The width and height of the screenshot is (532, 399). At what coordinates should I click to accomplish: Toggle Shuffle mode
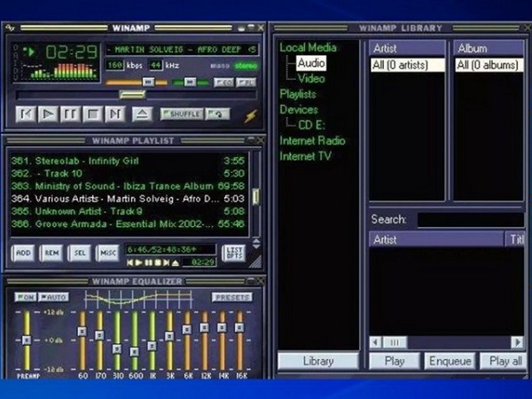(x=182, y=114)
